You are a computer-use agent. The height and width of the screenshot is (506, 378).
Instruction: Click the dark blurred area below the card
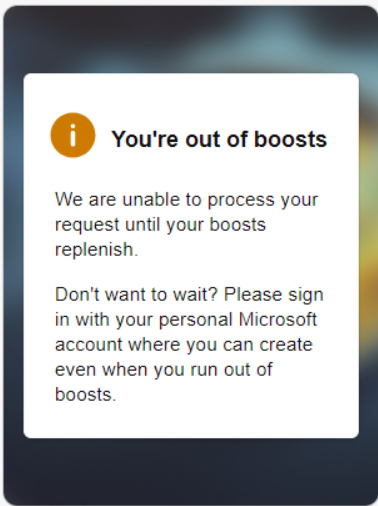pyautogui.click(x=190, y=472)
